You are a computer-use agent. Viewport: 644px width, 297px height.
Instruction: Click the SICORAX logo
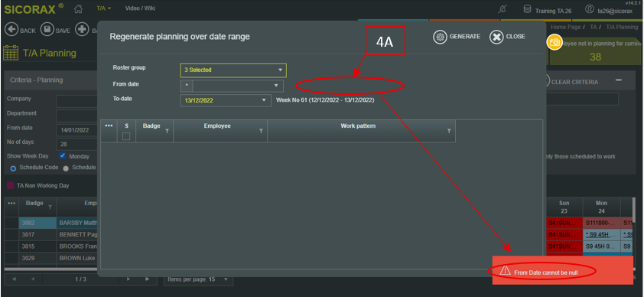[34, 8]
